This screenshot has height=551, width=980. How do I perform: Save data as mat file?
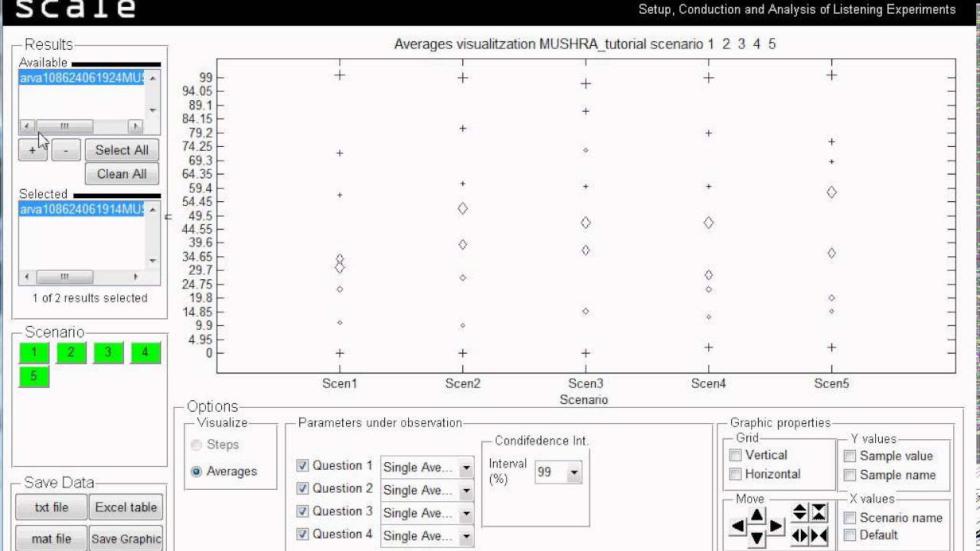(51, 539)
